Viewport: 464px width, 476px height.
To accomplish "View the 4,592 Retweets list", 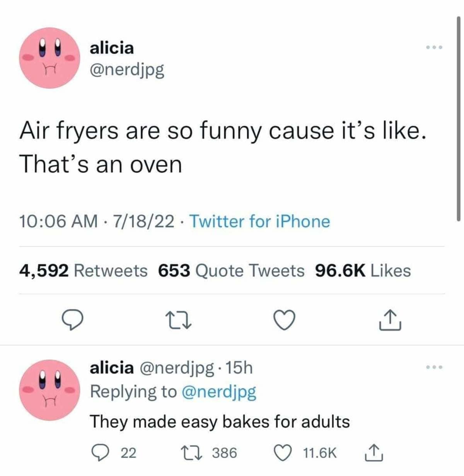I will (x=83, y=271).
